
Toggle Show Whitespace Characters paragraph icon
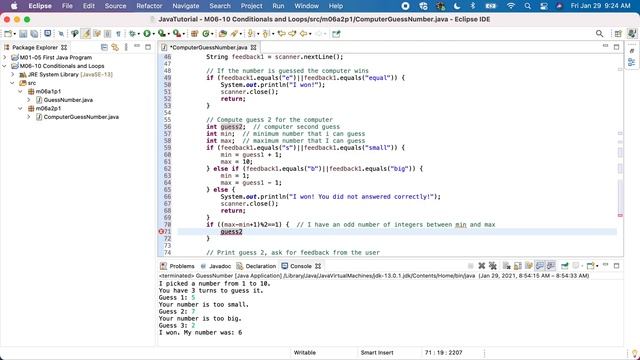tap(118, 34)
